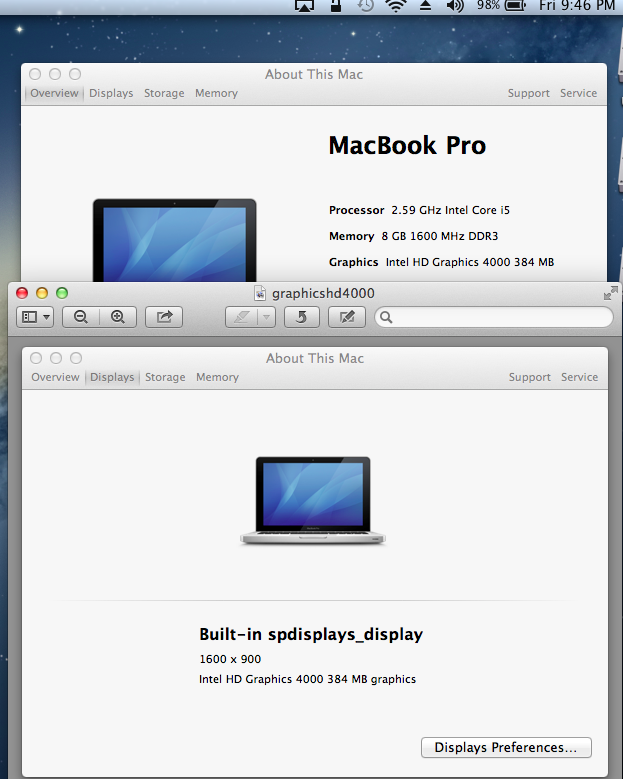Open the battery status icon in menu bar
This screenshot has height=779, width=623.
coord(515,5)
